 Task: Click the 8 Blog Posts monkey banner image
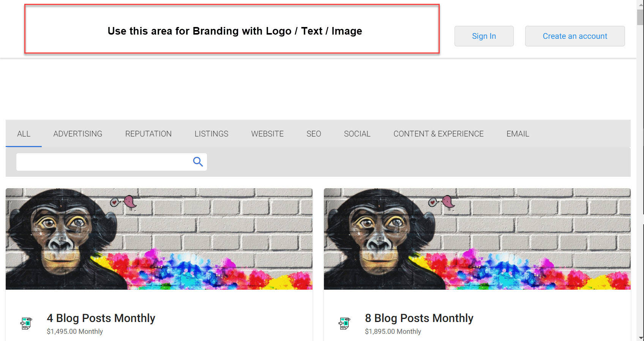(477, 239)
